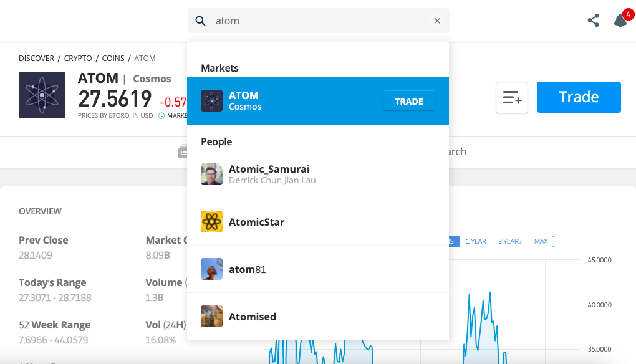Image resolution: width=636 pixels, height=364 pixels.
Task: Click Volume value 1.3B
Action: pos(155,298)
